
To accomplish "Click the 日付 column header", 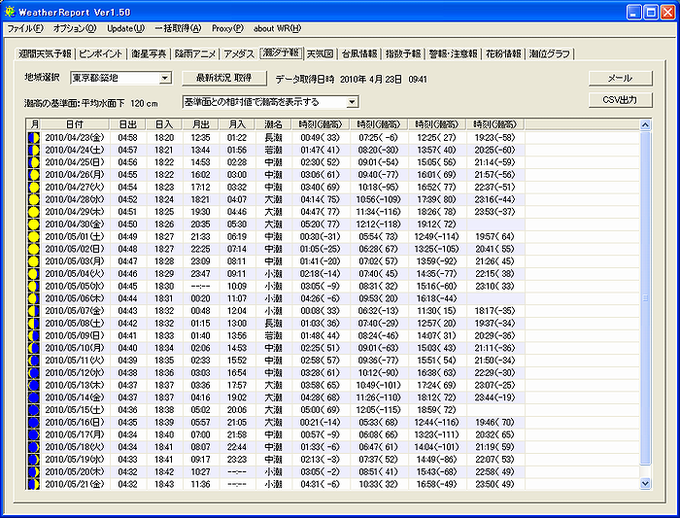I will 75,125.
